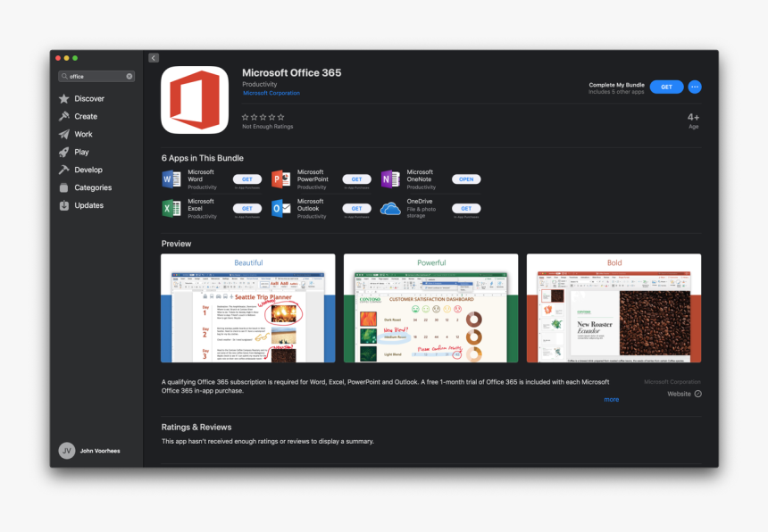Expand description with the more link
The width and height of the screenshot is (768, 532).
pyautogui.click(x=611, y=399)
